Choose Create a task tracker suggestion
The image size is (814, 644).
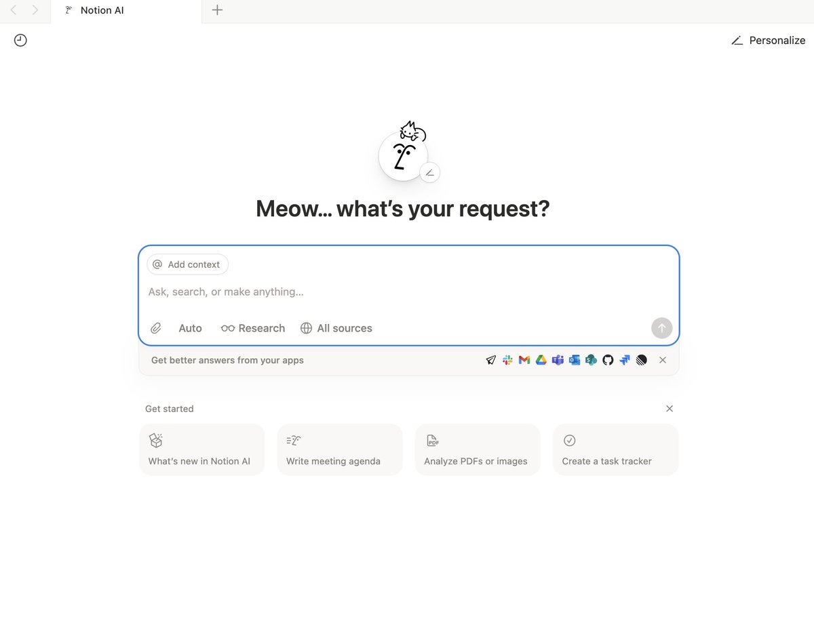615,449
